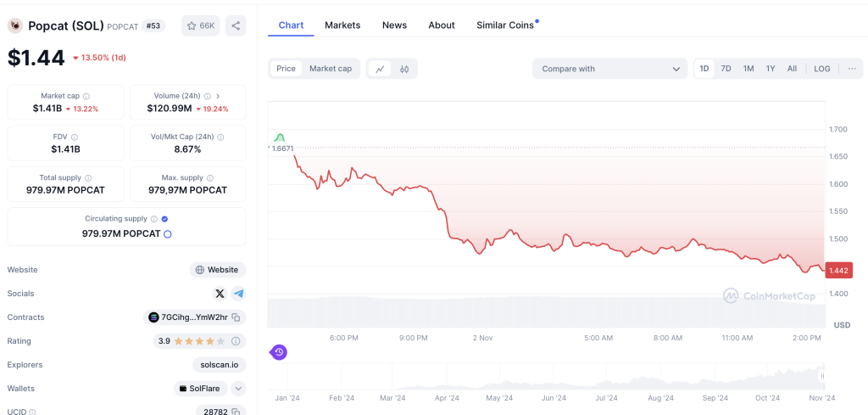Screen dimensions: 868x415
Task: Open the share icon button
Action: tap(236, 25)
